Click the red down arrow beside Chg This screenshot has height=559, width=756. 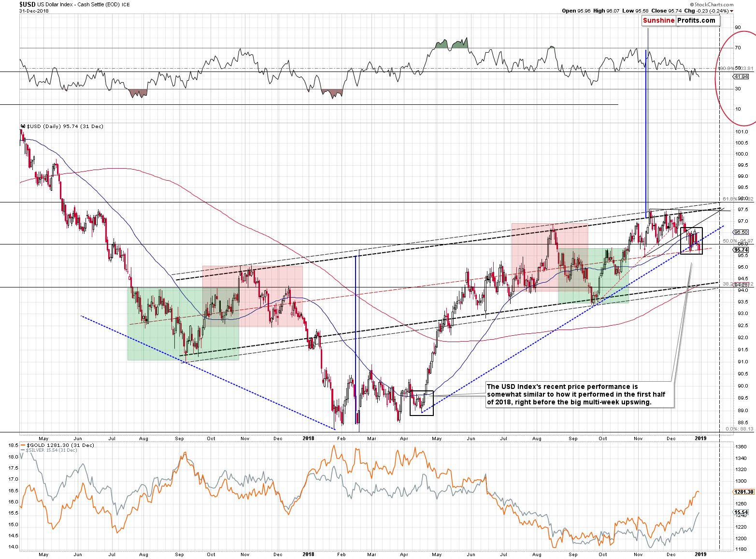pos(731,11)
